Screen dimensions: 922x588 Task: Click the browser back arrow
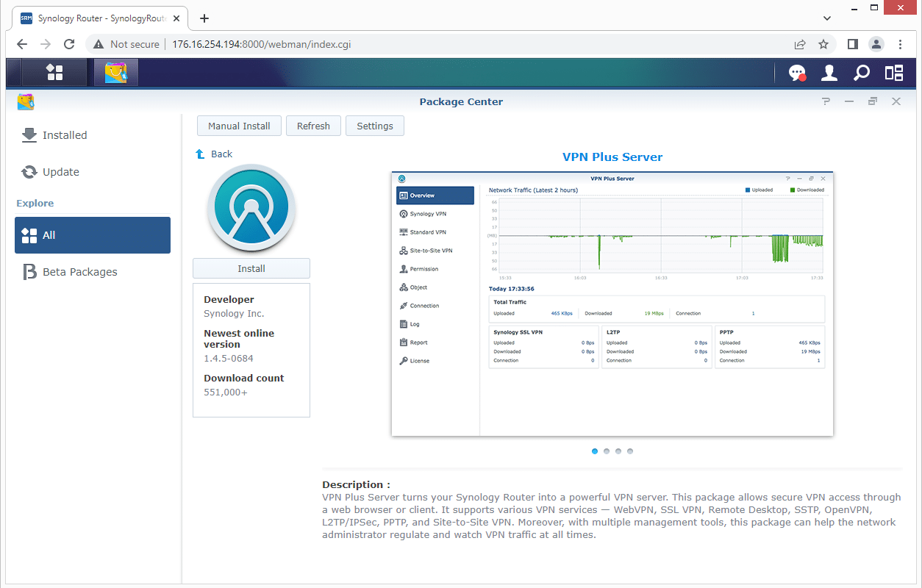pyautogui.click(x=22, y=44)
